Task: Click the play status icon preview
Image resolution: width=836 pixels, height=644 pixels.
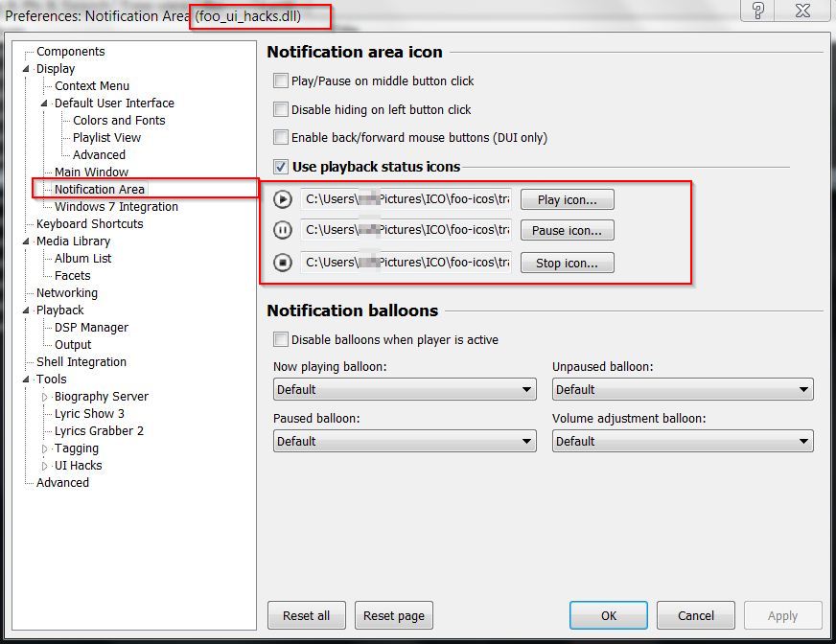Action: (283, 199)
